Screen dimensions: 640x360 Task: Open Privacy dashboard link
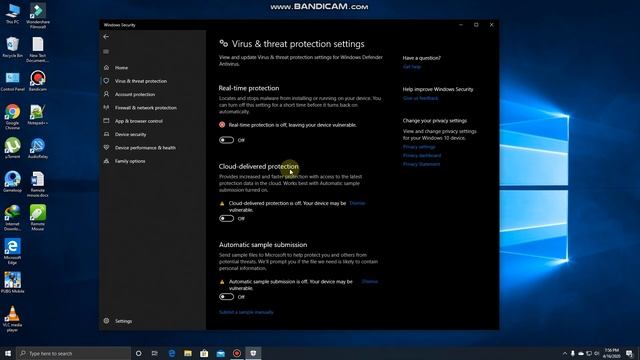point(422,156)
